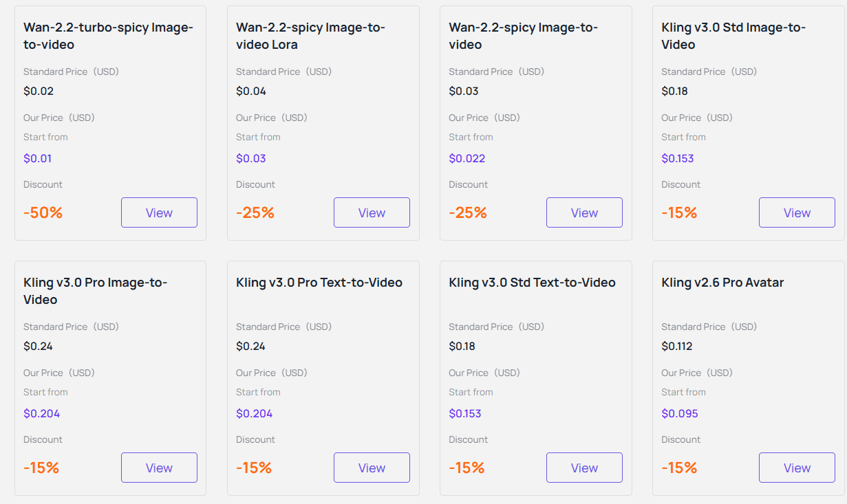Select the Wan-2.2-turbo-spicy Image-to-video title
This screenshot has width=847, height=504.
(x=108, y=36)
